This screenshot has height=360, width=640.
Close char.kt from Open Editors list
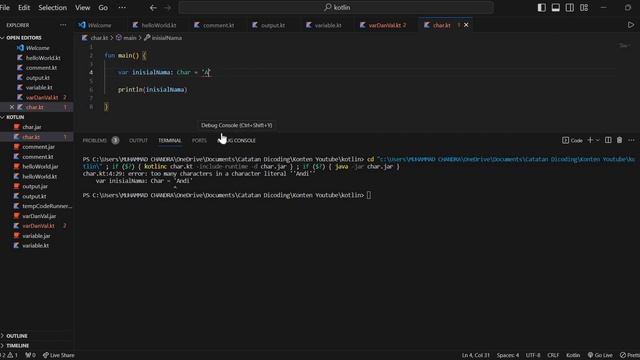click(12, 107)
